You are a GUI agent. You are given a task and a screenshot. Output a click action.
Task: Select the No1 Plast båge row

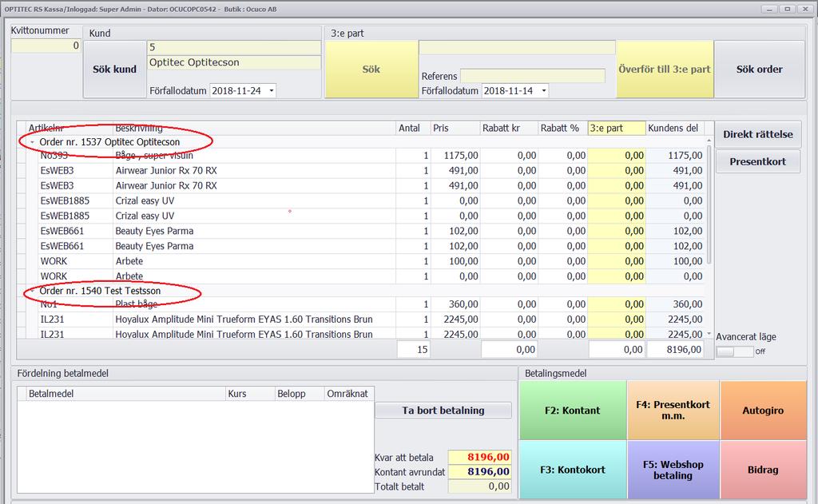coord(365,304)
